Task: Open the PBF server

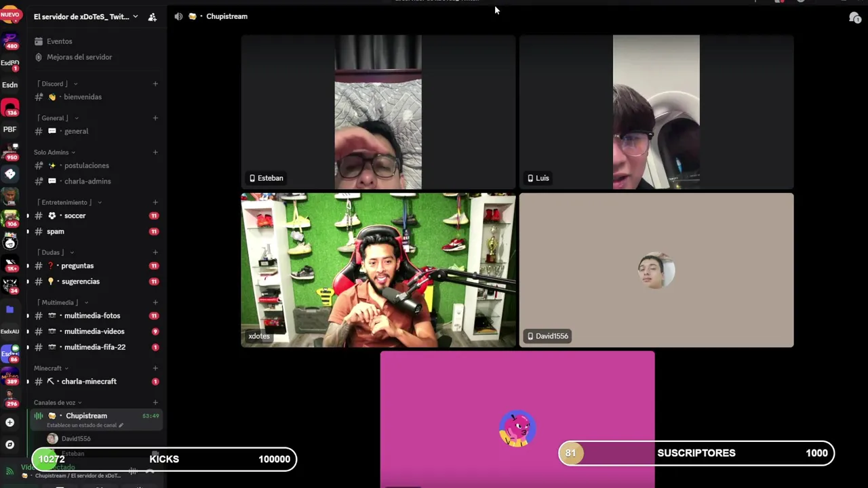Action: pos(10,129)
